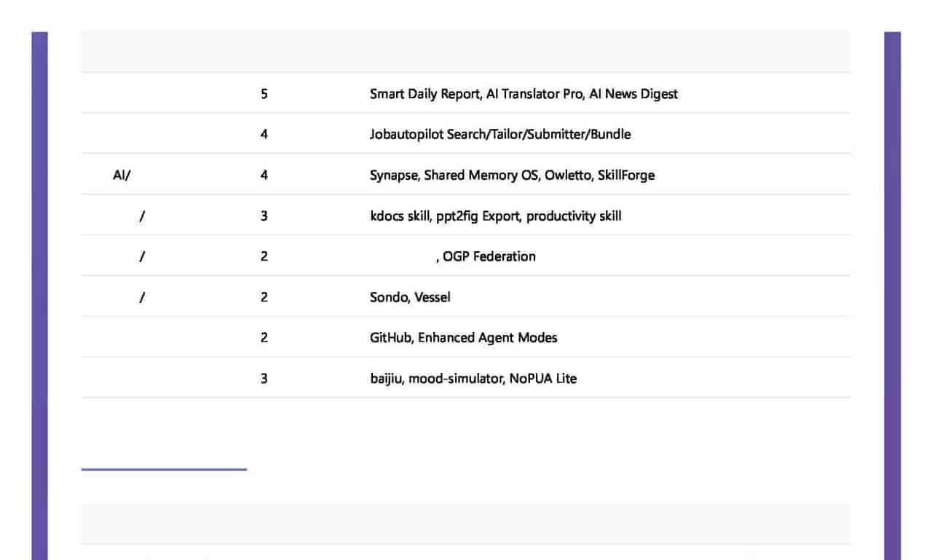Click the count 5 in the Smart Daily Report row
Image resolution: width=932 pixels, height=560 pixels.
pyautogui.click(x=264, y=94)
